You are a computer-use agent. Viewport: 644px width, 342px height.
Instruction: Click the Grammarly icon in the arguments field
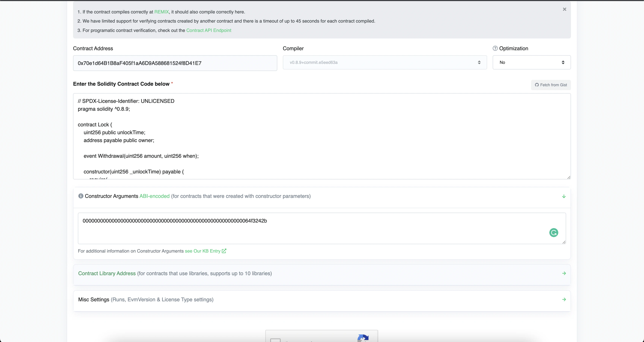point(553,233)
